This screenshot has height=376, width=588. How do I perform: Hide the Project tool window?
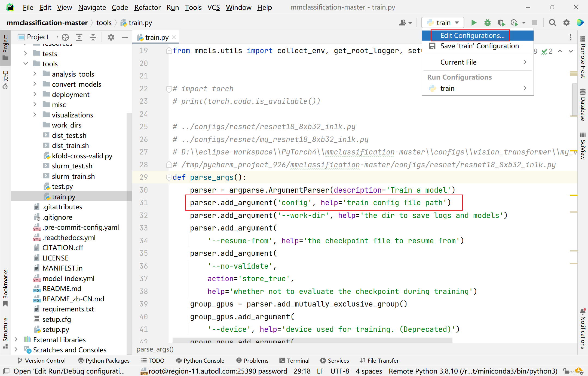click(125, 37)
